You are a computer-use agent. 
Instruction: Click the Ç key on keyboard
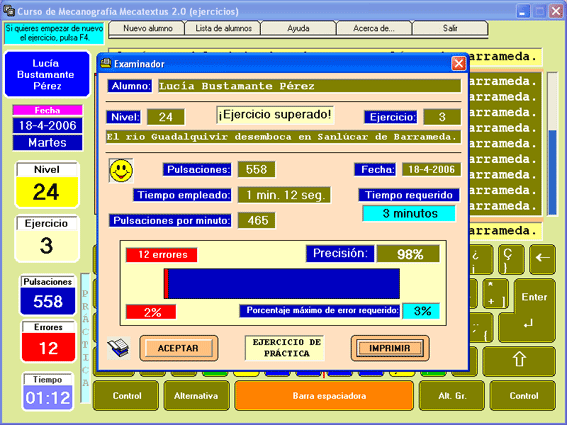click(x=511, y=259)
